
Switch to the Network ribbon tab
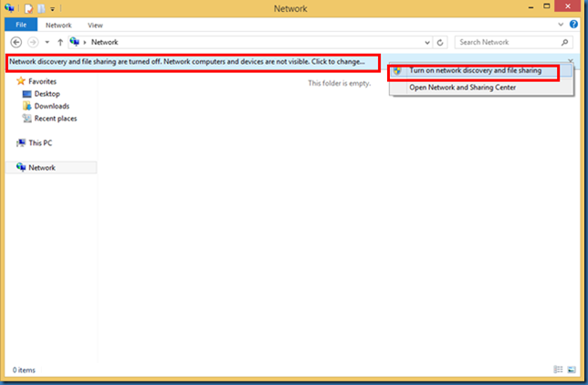point(58,26)
